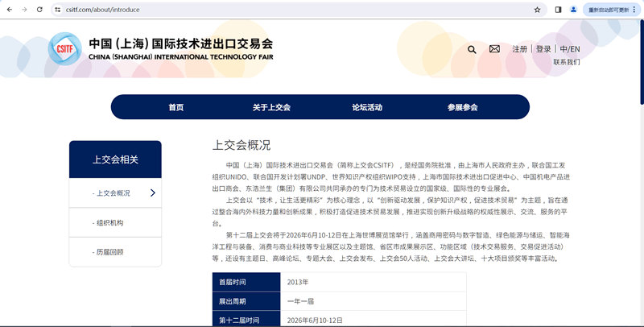Screen dimensions: 644x327
Task: Click the CSITF logo
Action: coord(64,48)
